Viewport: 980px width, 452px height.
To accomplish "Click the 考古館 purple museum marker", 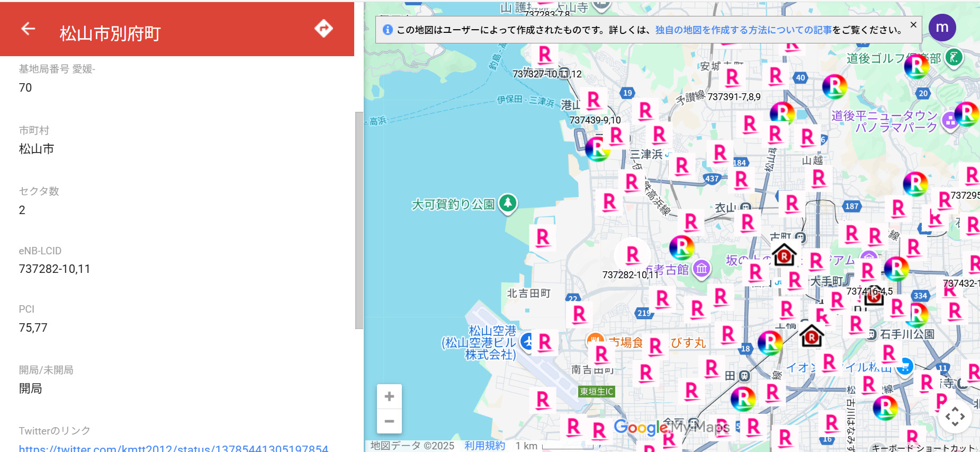I will pos(702,269).
